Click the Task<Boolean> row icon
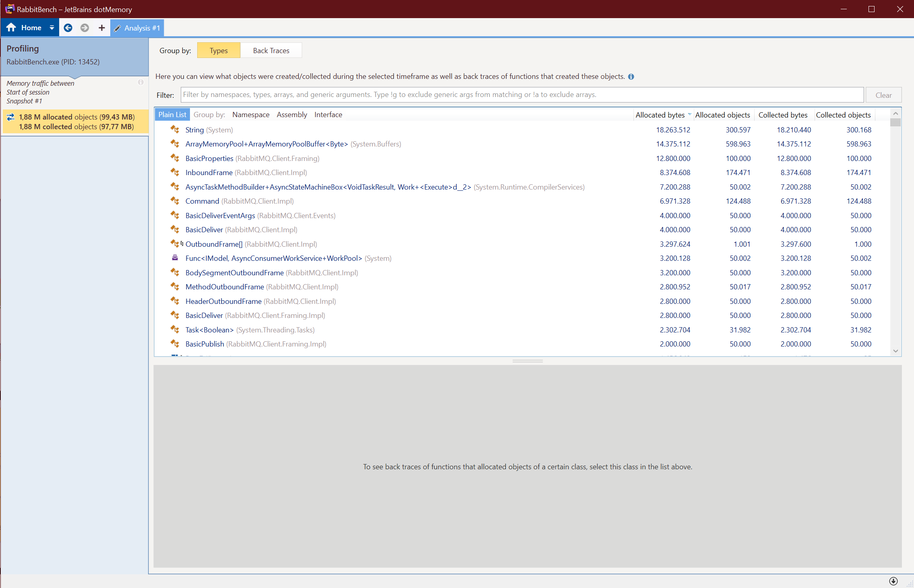This screenshot has width=914, height=588. click(x=175, y=330)
